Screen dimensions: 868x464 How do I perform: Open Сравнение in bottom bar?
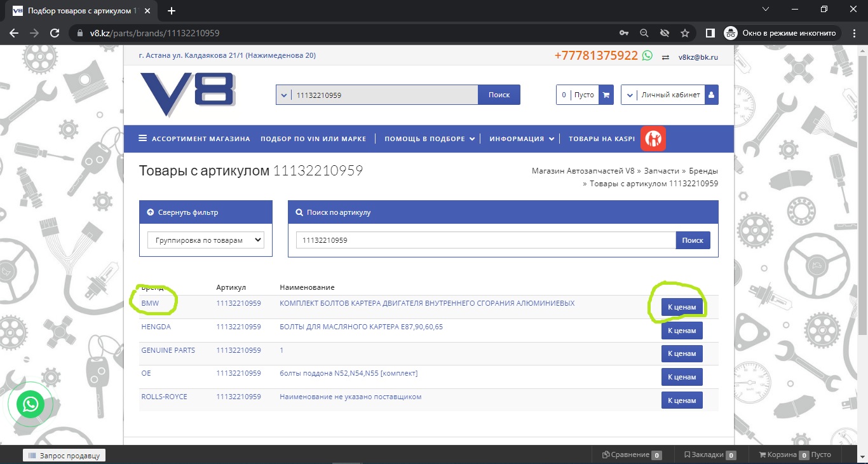click(632, 454)
